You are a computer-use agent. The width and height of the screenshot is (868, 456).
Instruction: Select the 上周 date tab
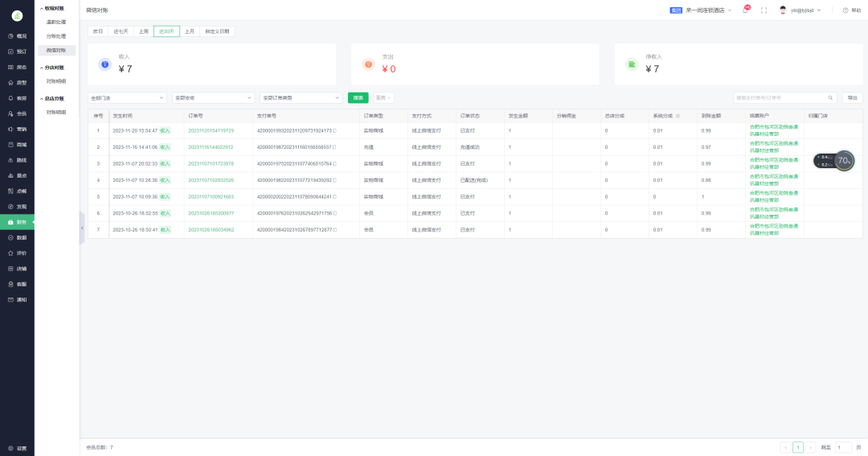coord(144,31)
